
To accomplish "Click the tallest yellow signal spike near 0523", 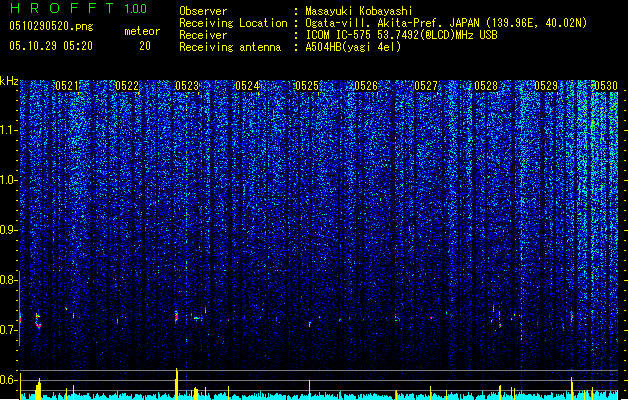I will point(177,384).
